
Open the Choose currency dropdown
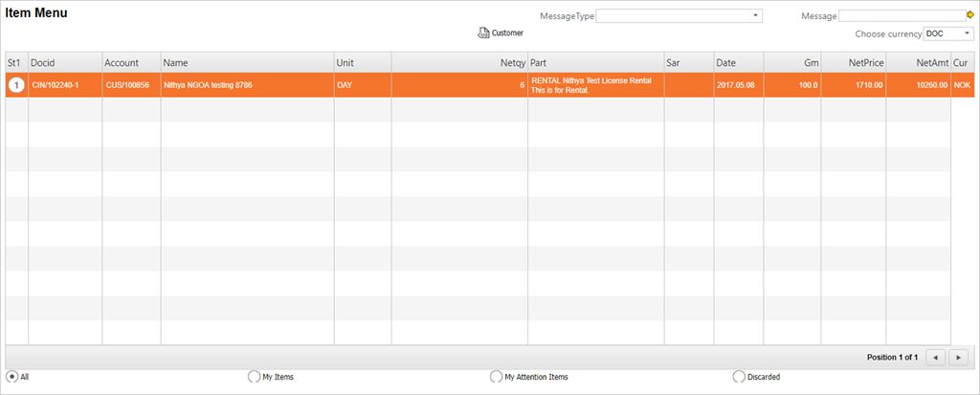pyautogui.click(x=966, y=33)
